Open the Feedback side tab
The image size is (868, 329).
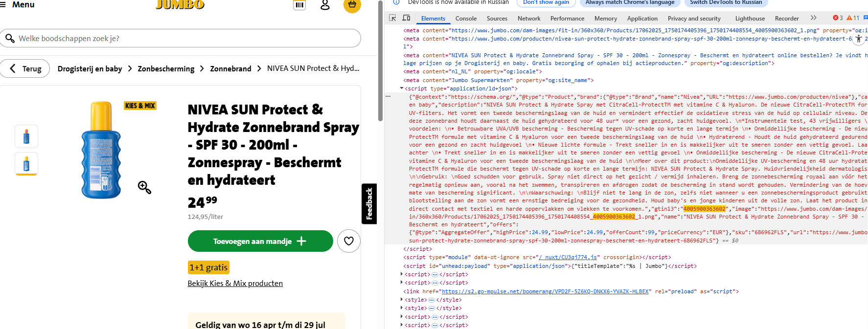tap(369, 204)
